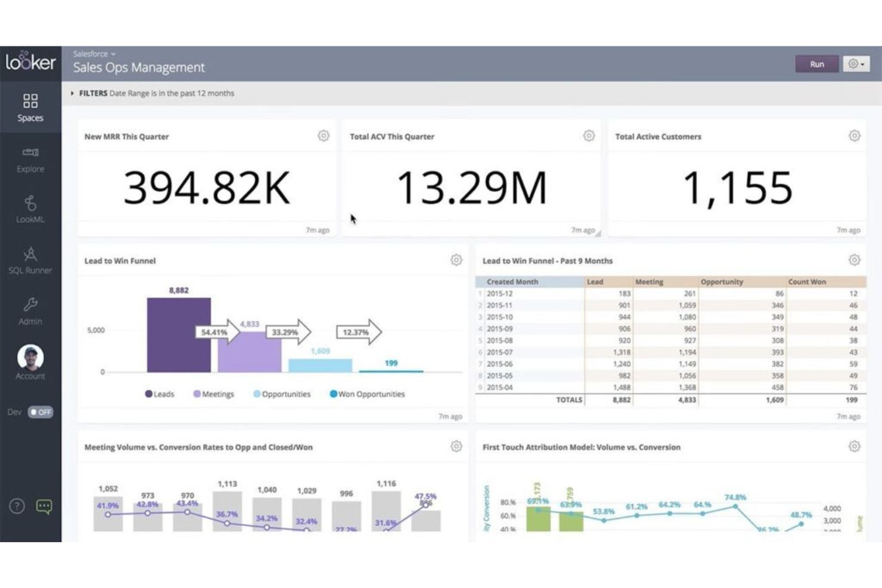Screen dimensions: 882x588
Task: Click the TOTALS row label
Action: tap(569, 400)
